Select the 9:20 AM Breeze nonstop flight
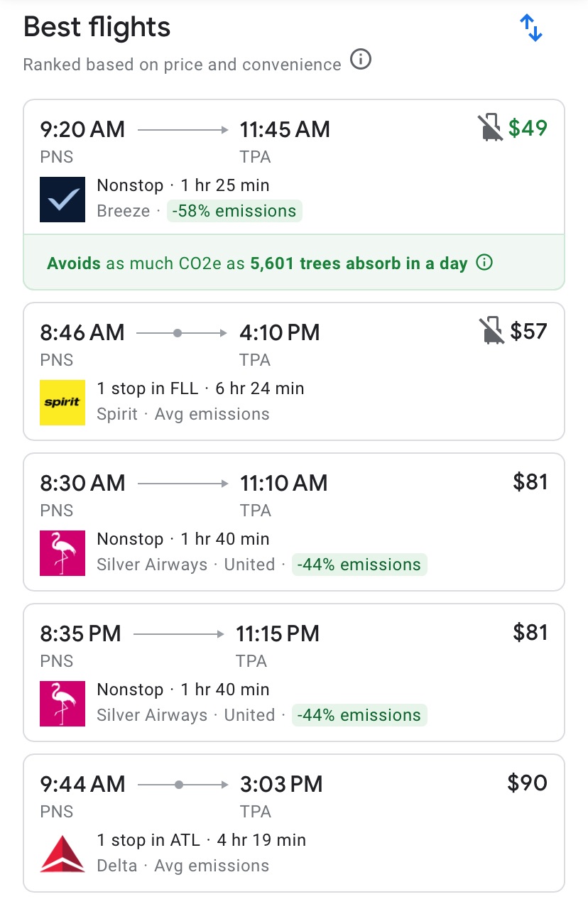This screenshot has height=909, width=588. 293,167
